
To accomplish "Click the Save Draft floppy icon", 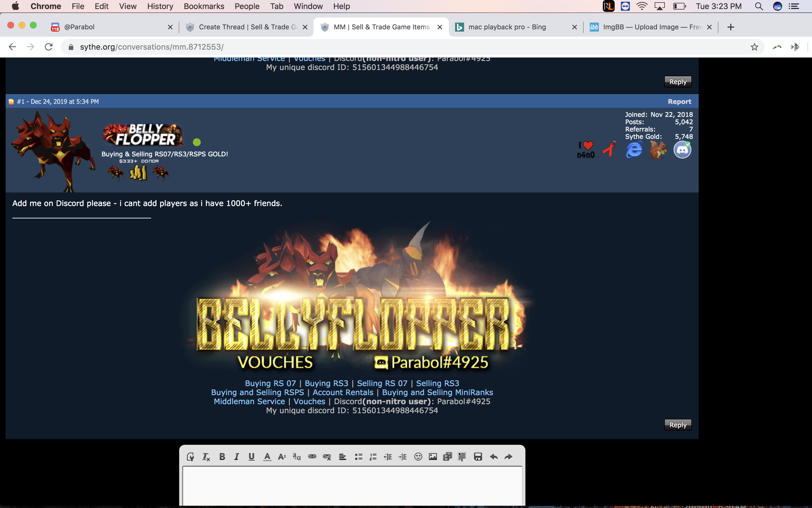I will pos(478,457).
